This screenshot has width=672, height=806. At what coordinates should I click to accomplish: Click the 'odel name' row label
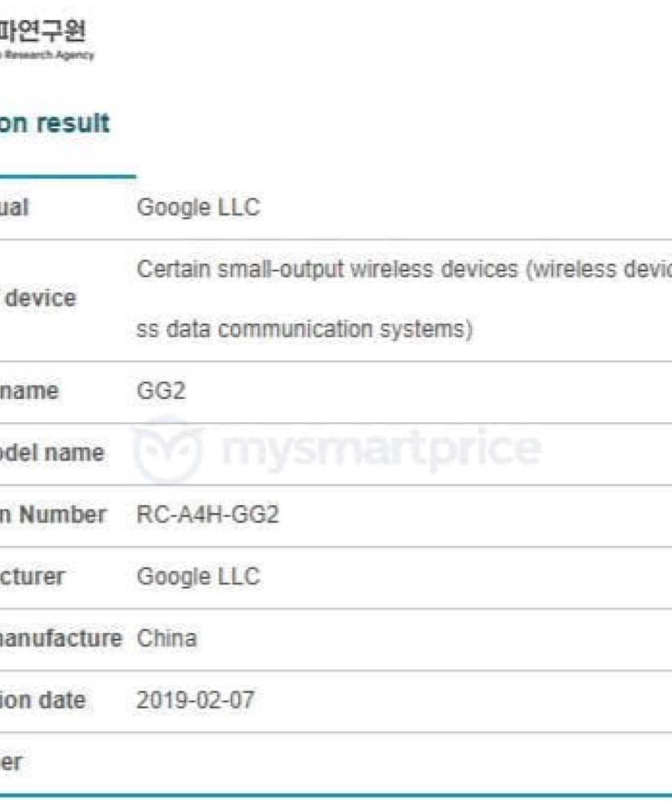pyautogui.click(x=52, y=452)
